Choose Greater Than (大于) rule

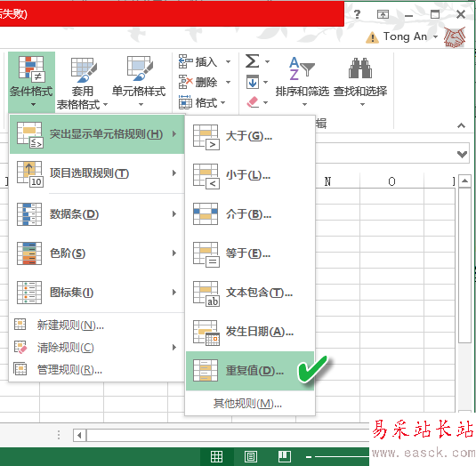point(250,137)
